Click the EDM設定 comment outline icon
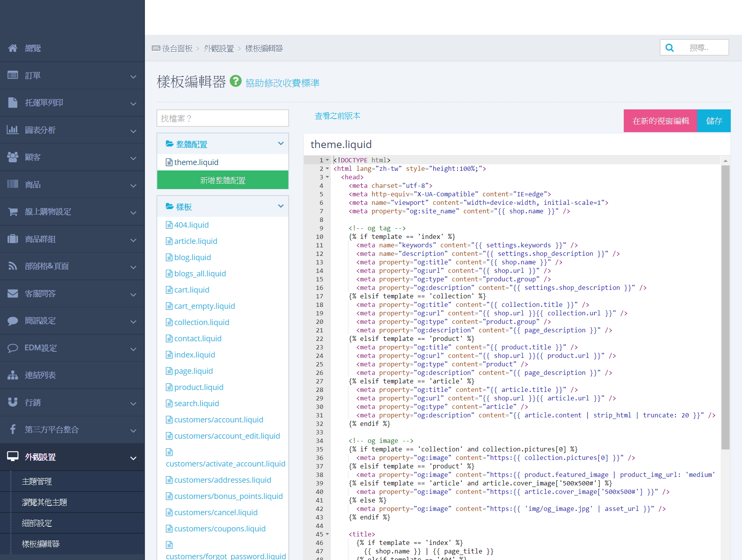Screen dimensions: 742x560 click(13, 348)
